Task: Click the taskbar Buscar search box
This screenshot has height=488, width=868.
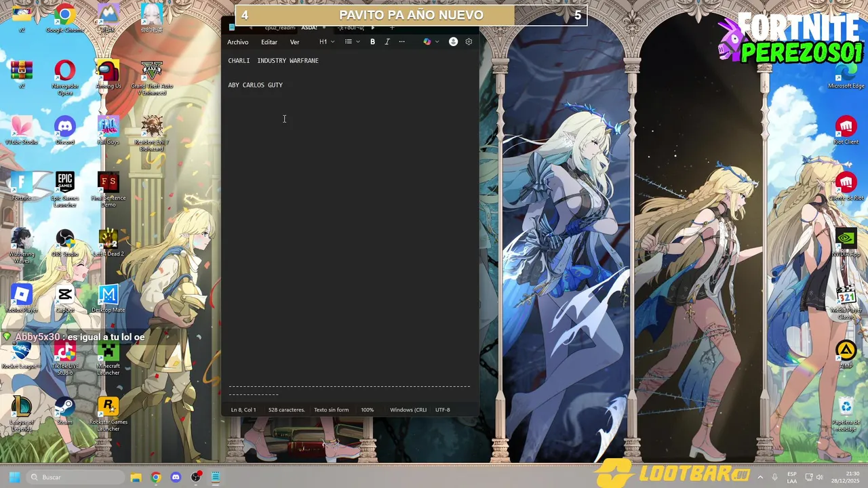Action: pyautogui.click(x=75, y=477)
